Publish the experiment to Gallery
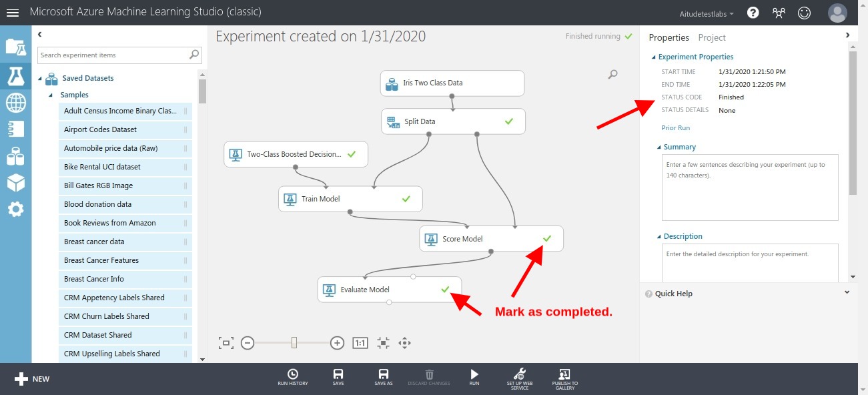Image resolution: width=868 pixels, height=395 pixels. point(564,376)
